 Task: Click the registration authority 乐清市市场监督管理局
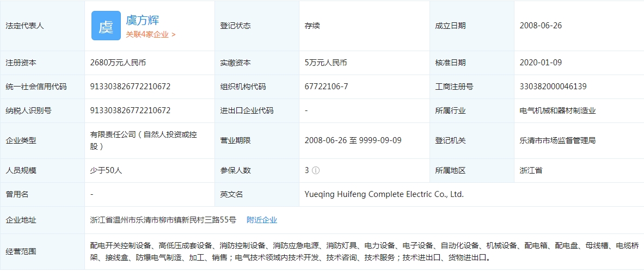click(x=557, y=140)
